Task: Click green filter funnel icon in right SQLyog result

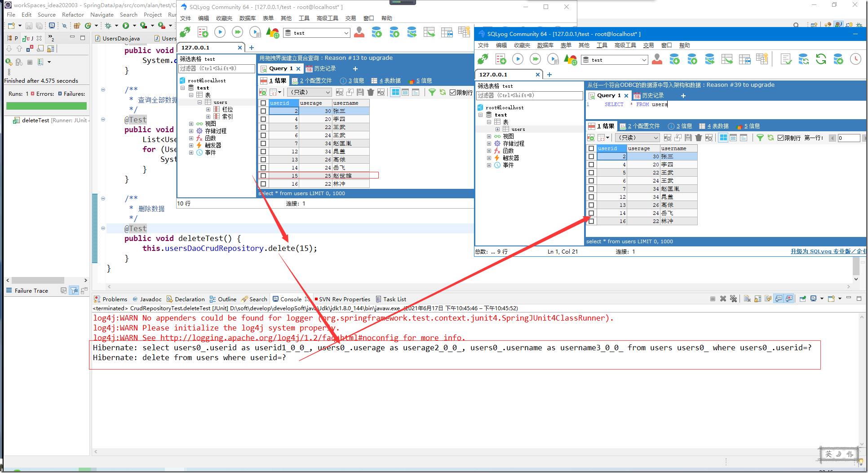Action: coord(760,138)
